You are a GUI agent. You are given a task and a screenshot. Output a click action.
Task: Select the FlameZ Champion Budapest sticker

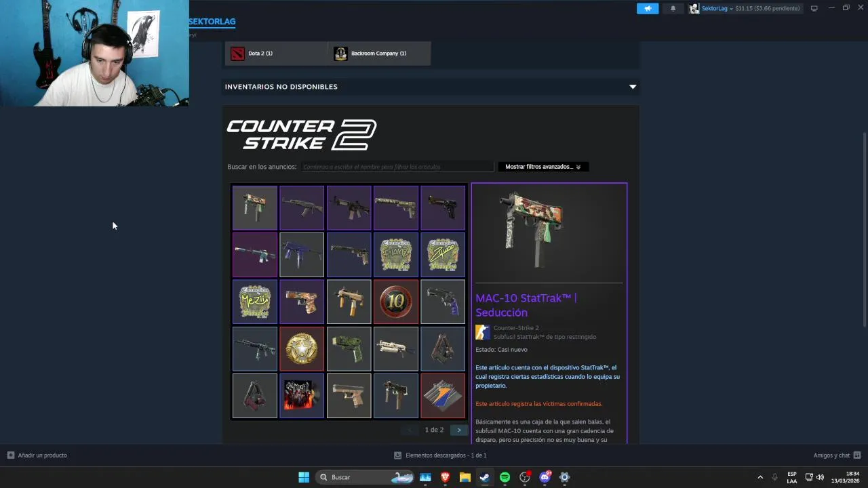(x=396, y=255)
